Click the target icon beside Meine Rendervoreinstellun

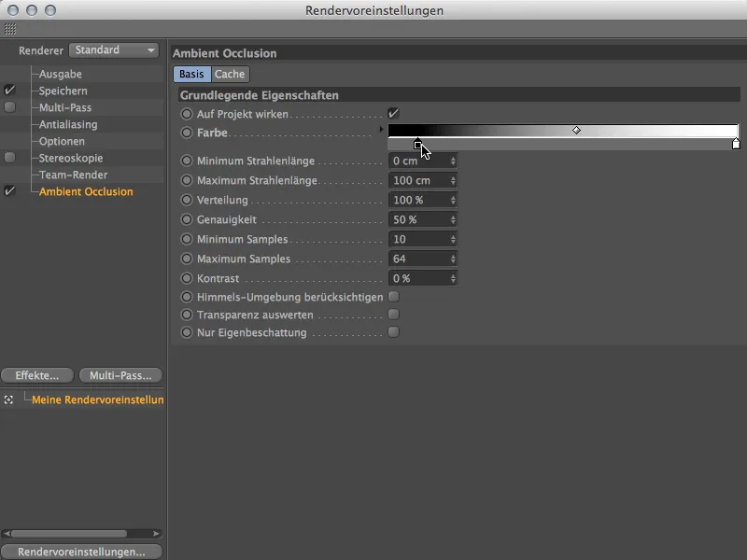click(x=7, y=399)
